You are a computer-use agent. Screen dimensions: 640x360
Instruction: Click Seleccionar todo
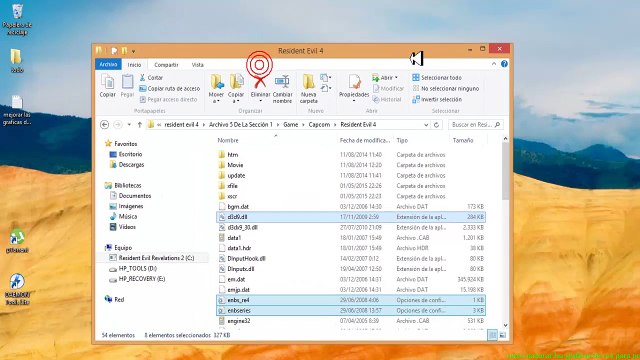[x=437, y=78]
